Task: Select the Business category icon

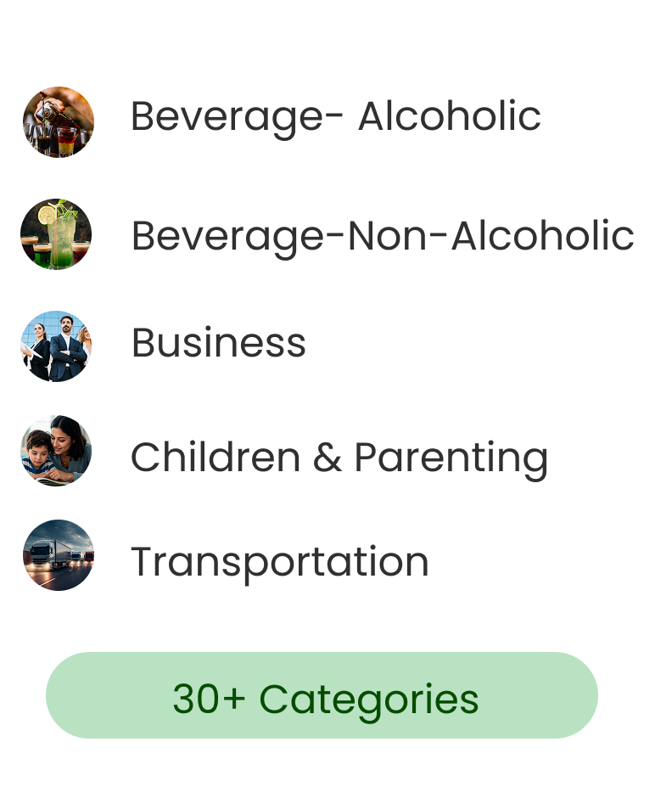Action: (x=56, y=346)
